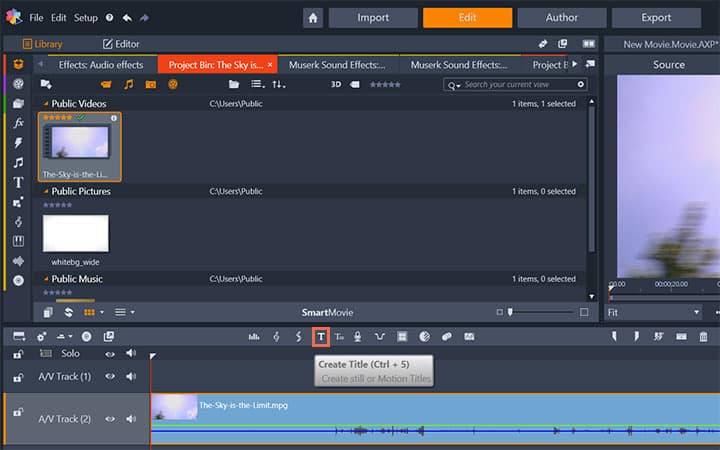Switch to the Library panel
This screenshot has height=450, width=720.
click(x=42, y=44)
